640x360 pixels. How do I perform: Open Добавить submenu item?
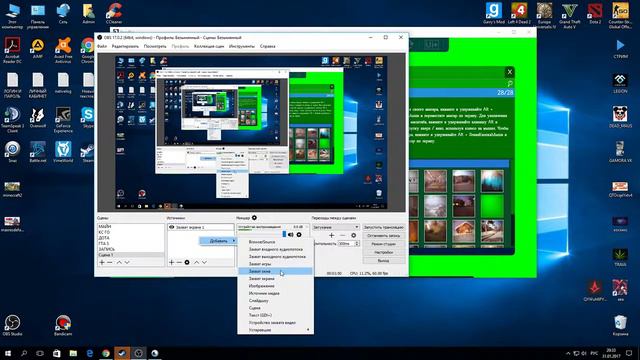click(218, 241)
